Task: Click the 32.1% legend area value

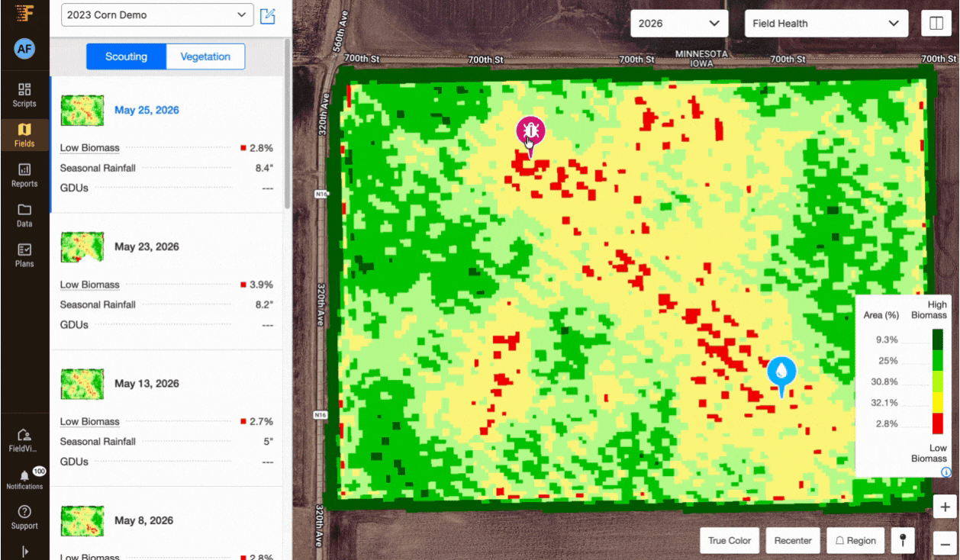Action: click(x=886, y=403)
